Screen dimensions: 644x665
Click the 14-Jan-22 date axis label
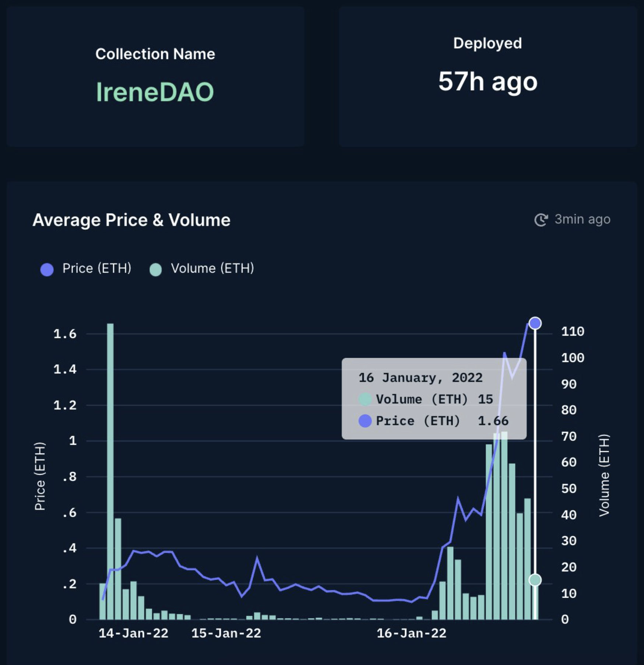(x=133, y=633)
